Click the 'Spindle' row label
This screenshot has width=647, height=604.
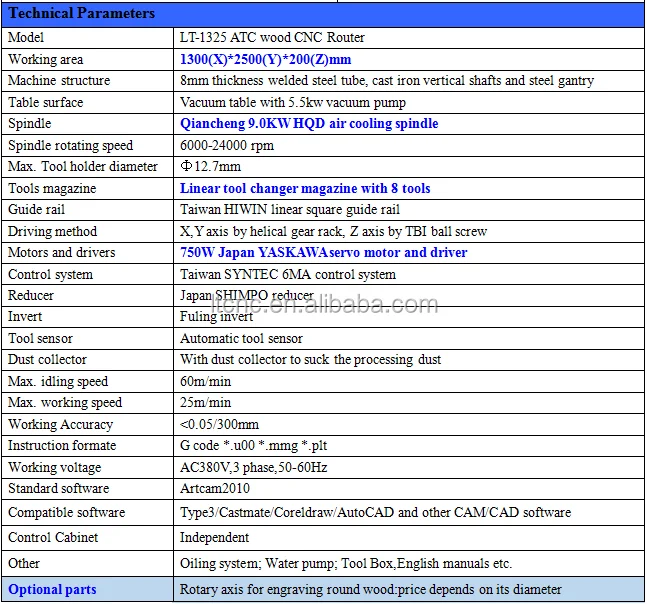tap(29, 124)
